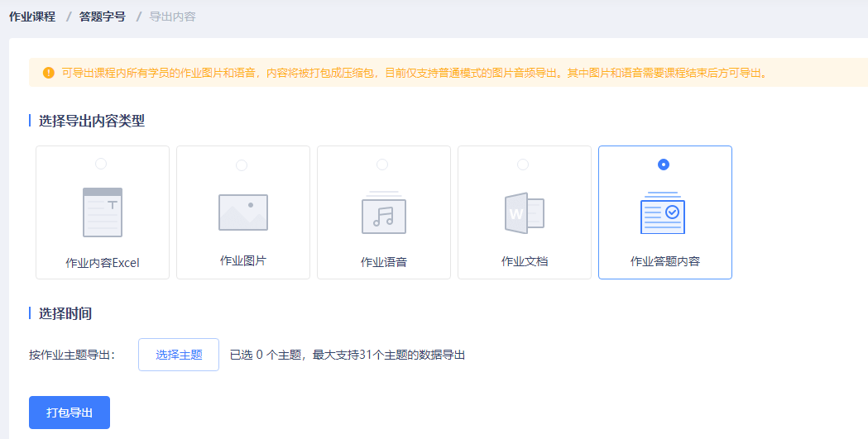868x439 pixels.
Task: Click the 按作业主题导出 label
Action: [x=72, y=355]
